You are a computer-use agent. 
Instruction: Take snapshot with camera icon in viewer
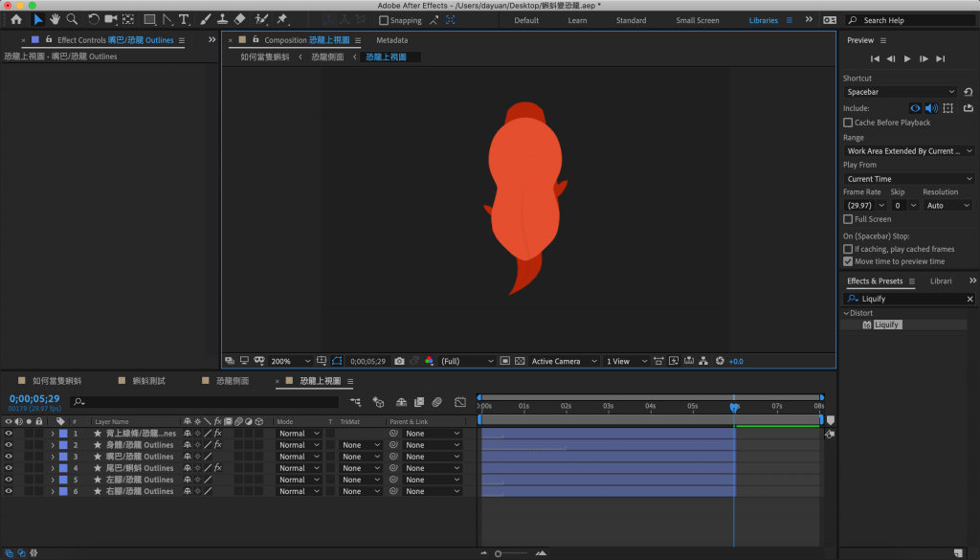point(399,361)
